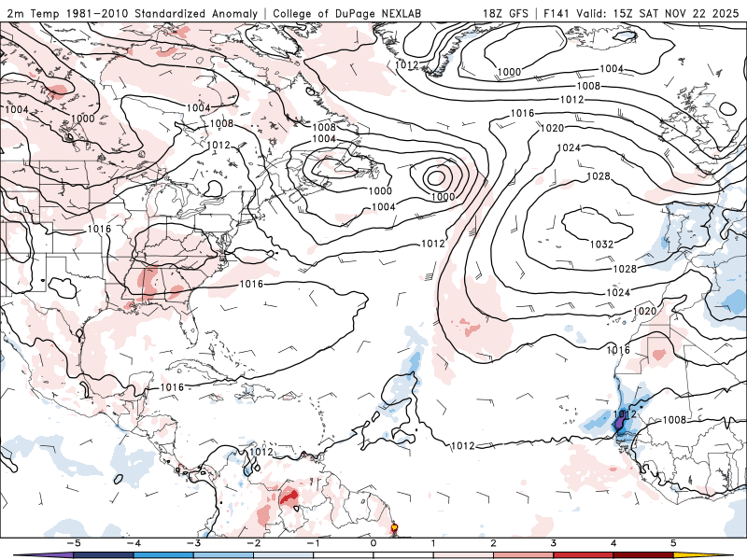This screenshot has width=747, height=560.
Task: Click the 1012 isobar label at Greenland's southern tip
Action: click(x=407, y=64)
